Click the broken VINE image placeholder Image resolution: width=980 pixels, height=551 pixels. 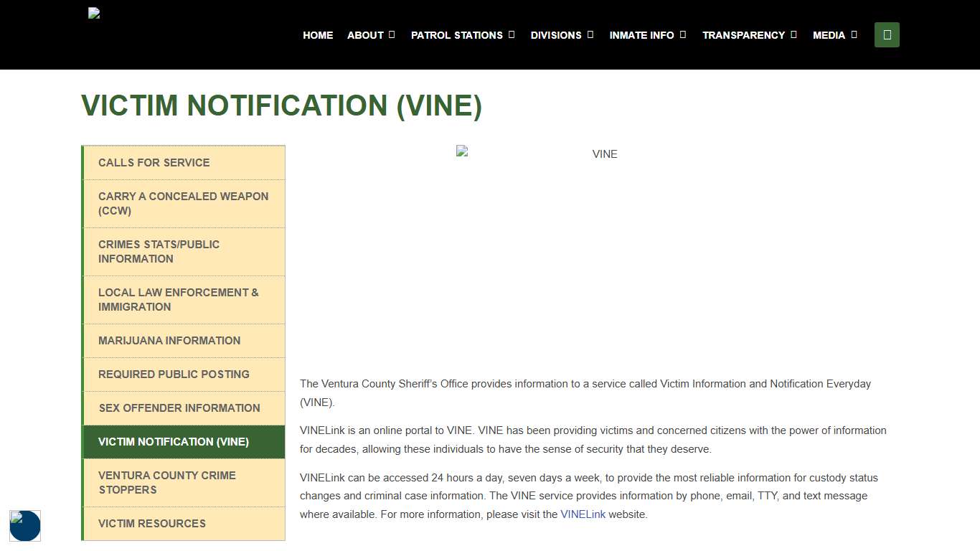click(461, 151)
